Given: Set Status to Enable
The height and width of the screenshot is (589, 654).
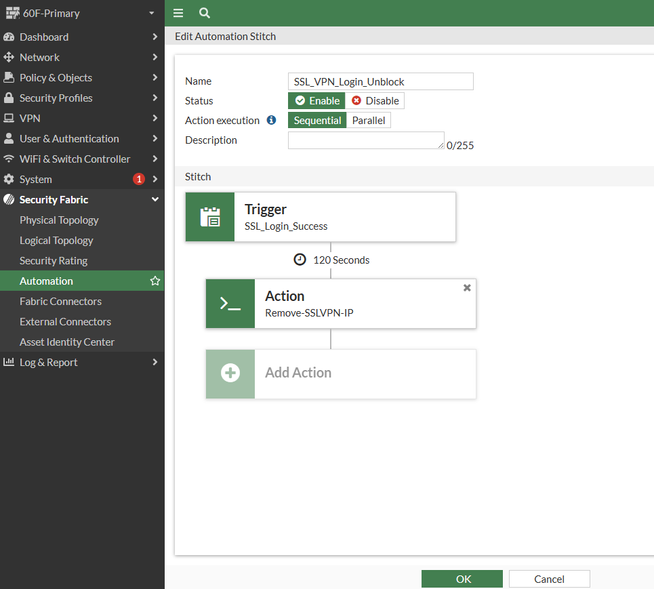Looking at the screenshot, I should [317, 101].
